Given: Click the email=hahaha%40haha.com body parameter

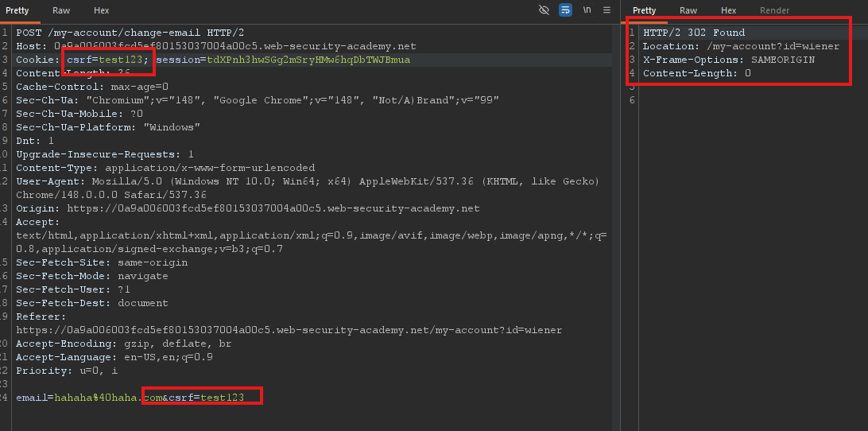Looking at the screenshot, I should 88,398.
